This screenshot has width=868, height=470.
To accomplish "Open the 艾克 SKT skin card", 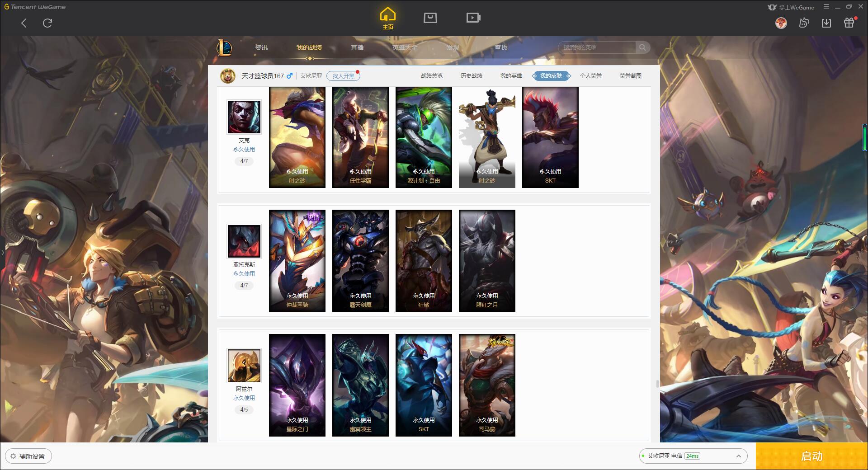I will [x=550, y=137].
